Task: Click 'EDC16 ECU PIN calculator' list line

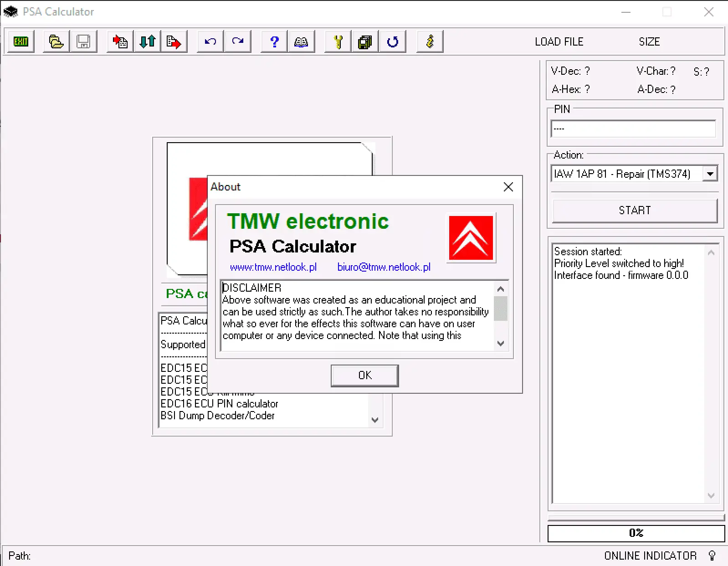Action: [219, 404]
